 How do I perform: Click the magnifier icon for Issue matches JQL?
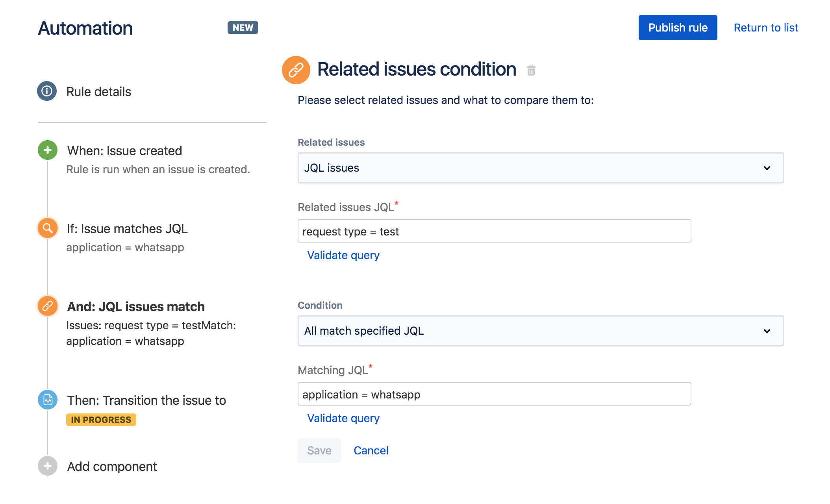click(47, 228)
